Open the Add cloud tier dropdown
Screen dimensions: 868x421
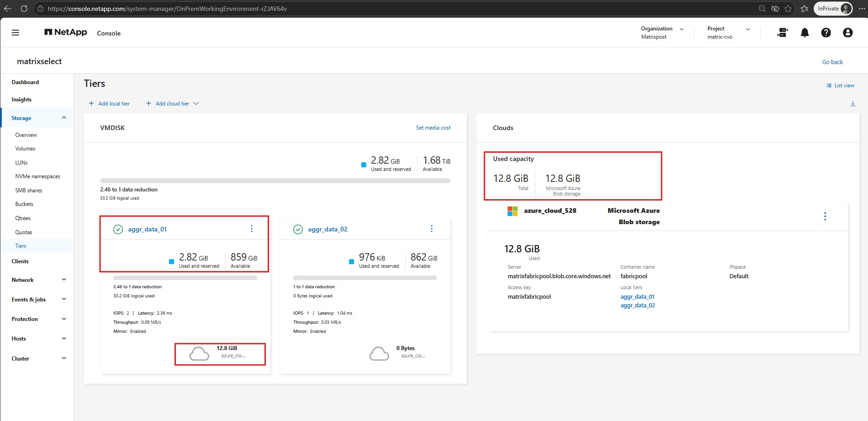pyautogui.click(x=172, y=104)
